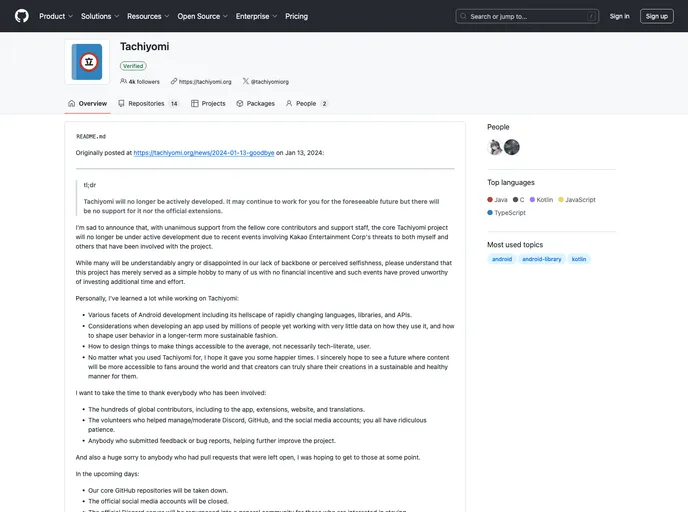Open the android topic tag
Viewport: 688px width, 512px height.
click(x=502, y=259)
